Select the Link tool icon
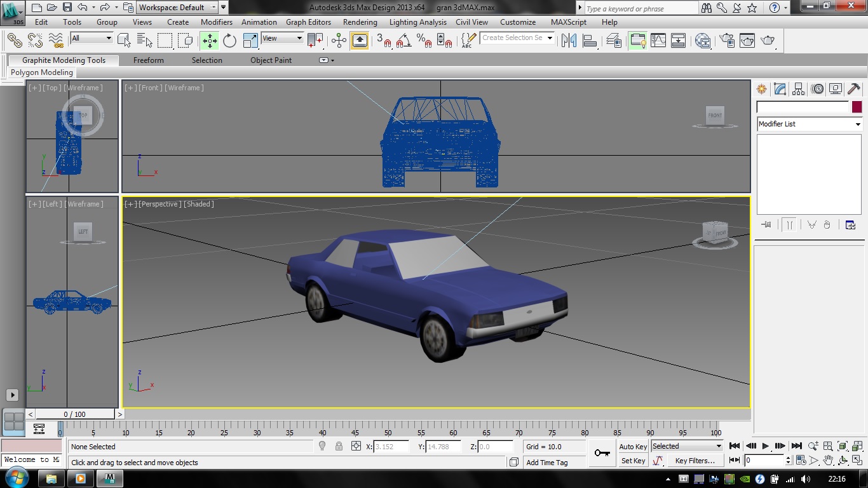Image resolution: width=868 pixels, height=488 pixels. tap(14, 40)
